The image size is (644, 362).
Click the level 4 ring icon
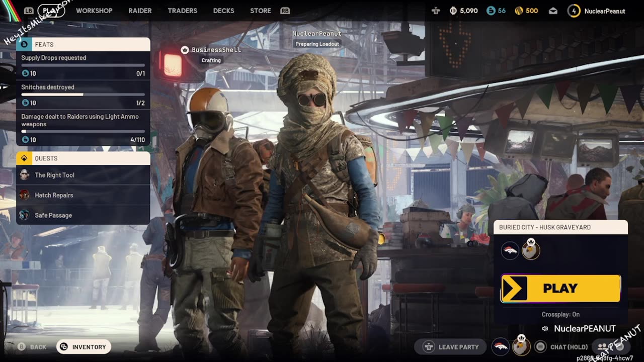click(x=574, y=11)
